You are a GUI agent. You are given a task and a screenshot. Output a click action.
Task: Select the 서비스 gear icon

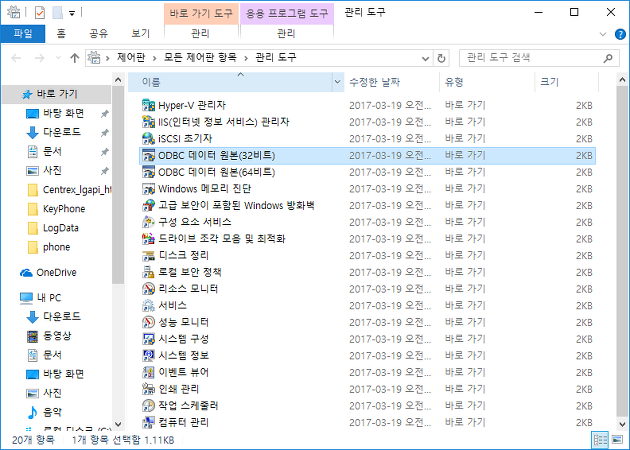148,306
